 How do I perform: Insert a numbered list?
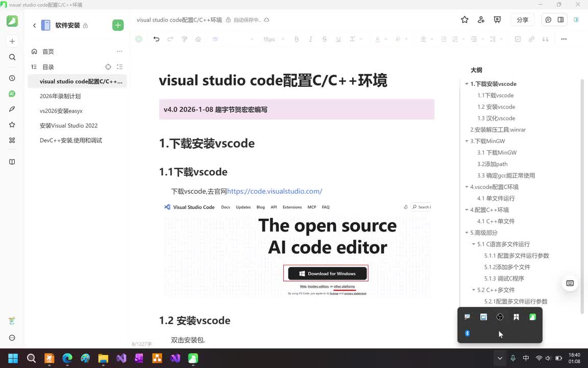pos(455,39)
